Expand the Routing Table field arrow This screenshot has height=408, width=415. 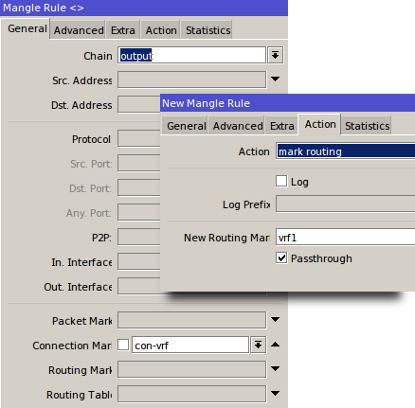tap(275, 393)
